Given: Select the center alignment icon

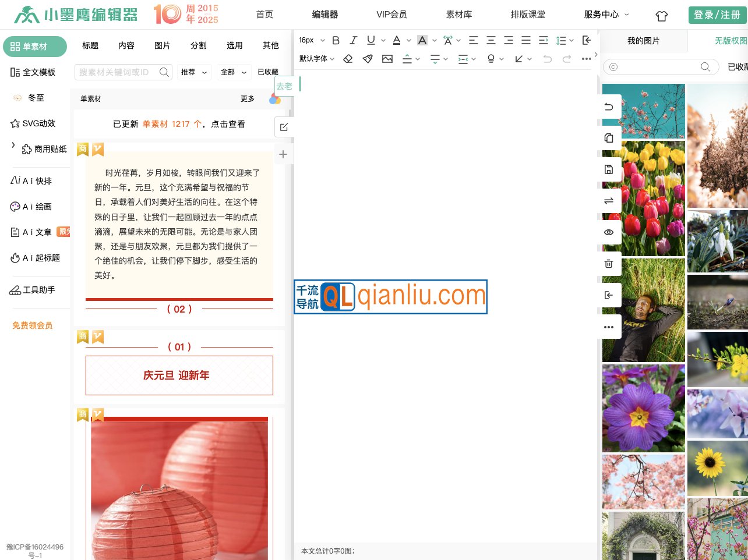Looking at the screenshot, I should click(491, 40).
